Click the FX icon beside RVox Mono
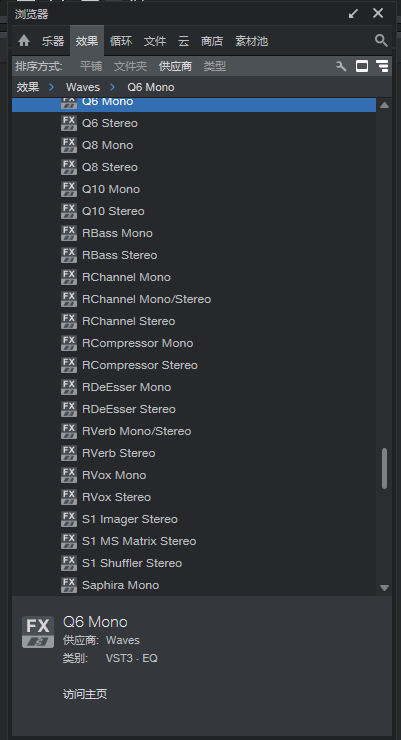Screen dimensions: 401x740 [x=69, y=475]
